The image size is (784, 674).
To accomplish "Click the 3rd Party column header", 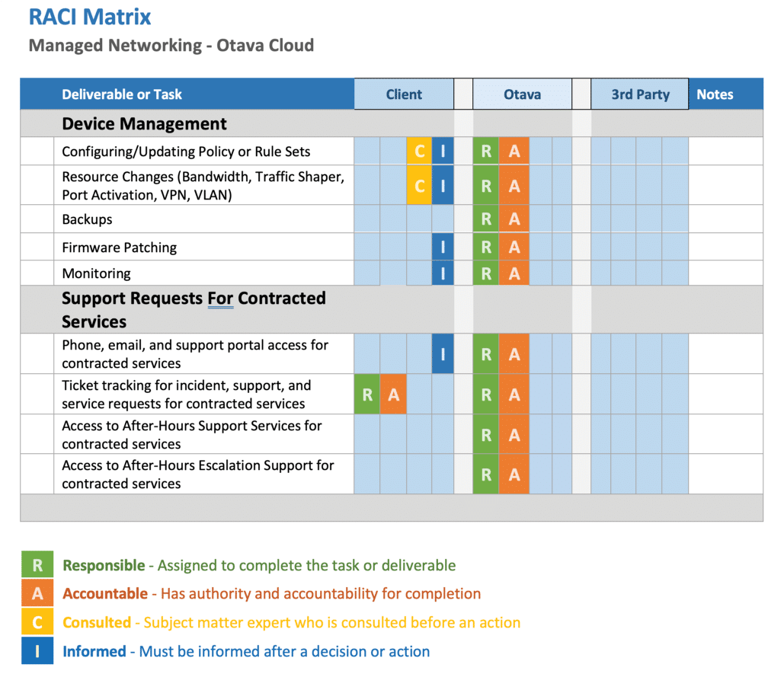I will [640, 94].
